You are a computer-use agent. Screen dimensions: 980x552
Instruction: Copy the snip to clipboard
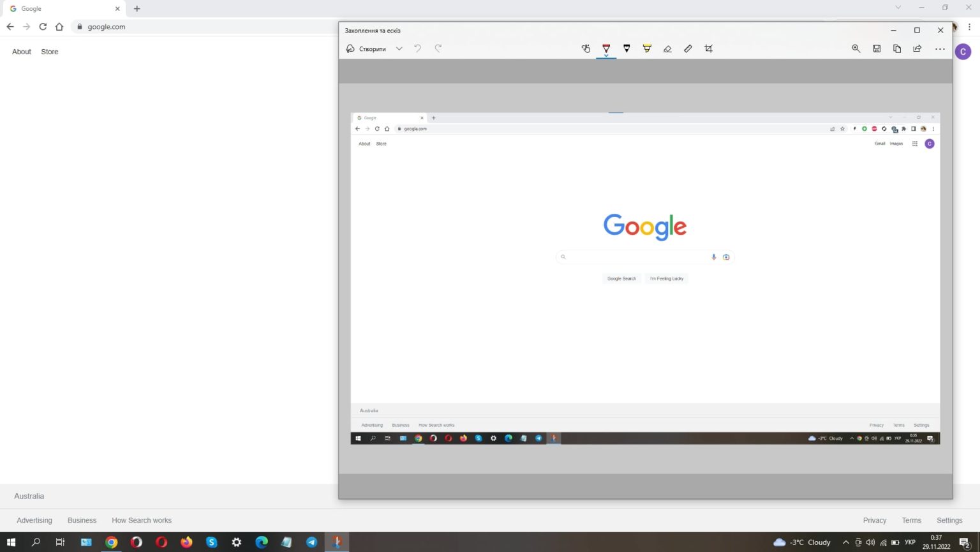pos(897,48)
